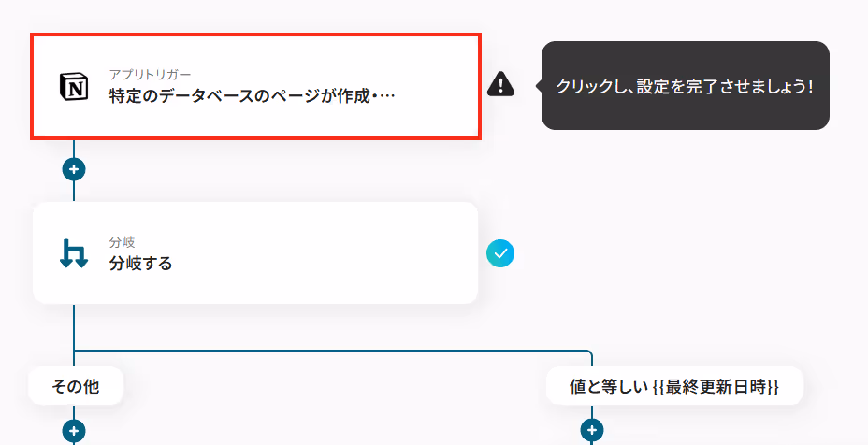Select the その他 branch label
This screenshot has width=868, height=445.
point(75,386)
